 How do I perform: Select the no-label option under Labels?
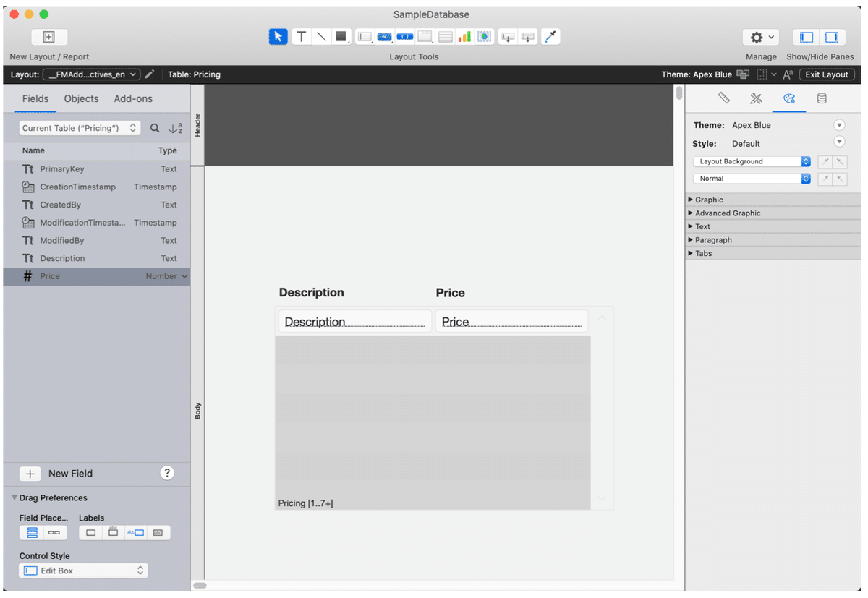coord(90,532)
